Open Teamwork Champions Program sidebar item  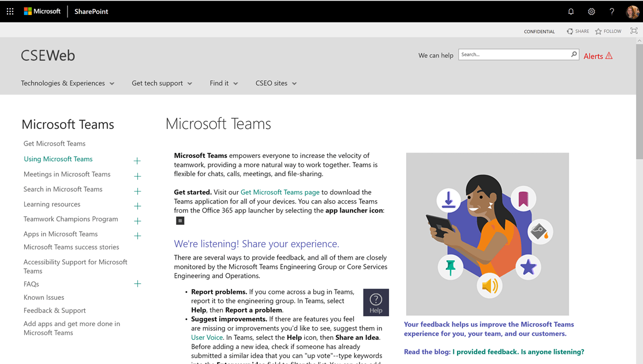71,219
